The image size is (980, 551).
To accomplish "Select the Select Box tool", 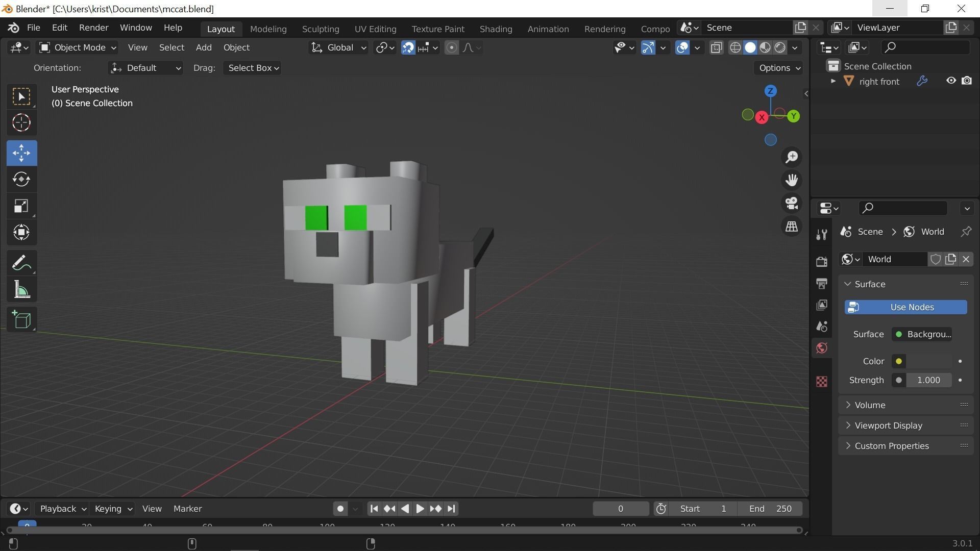I will click(x=21, y=96).
